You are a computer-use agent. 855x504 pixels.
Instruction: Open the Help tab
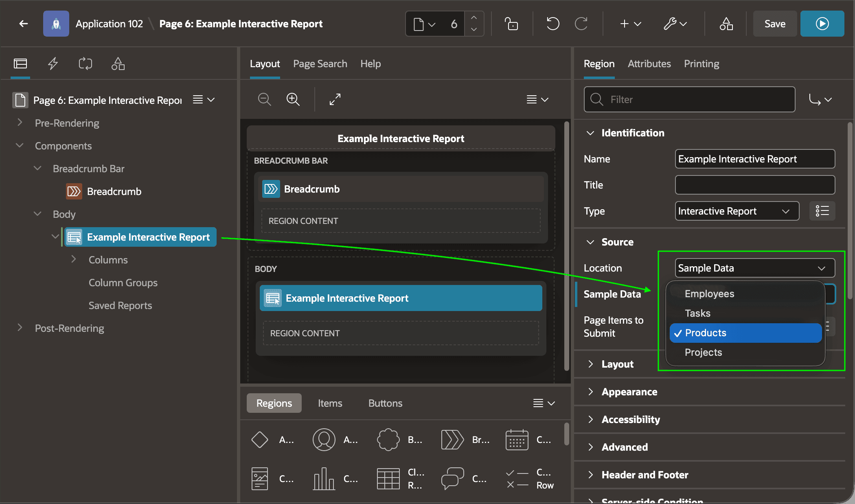click(370, 64)
